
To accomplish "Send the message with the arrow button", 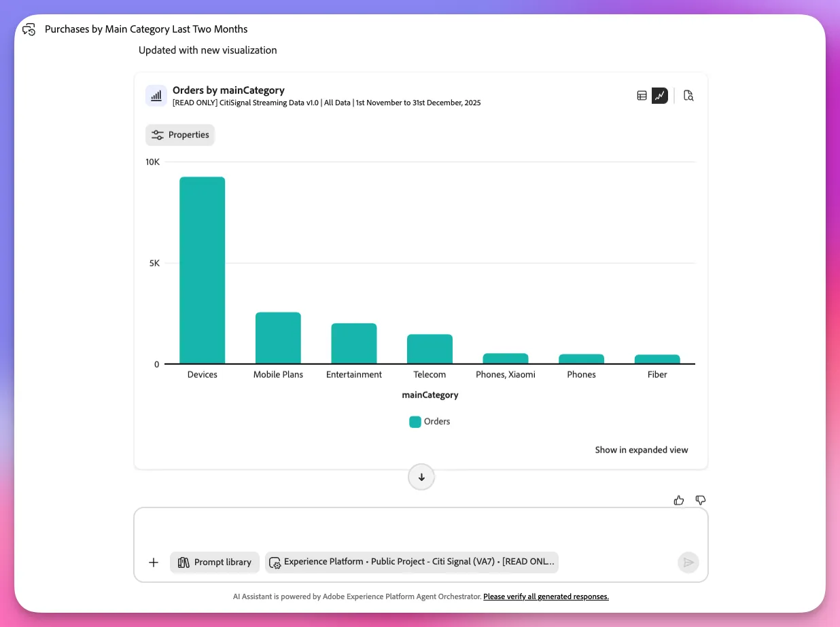I will coord(688,562).
